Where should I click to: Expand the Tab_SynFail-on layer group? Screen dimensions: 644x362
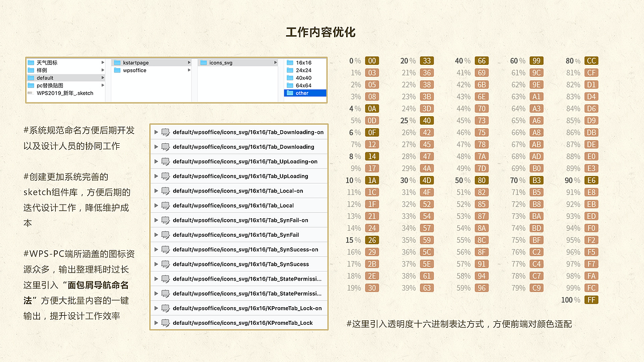156,220
